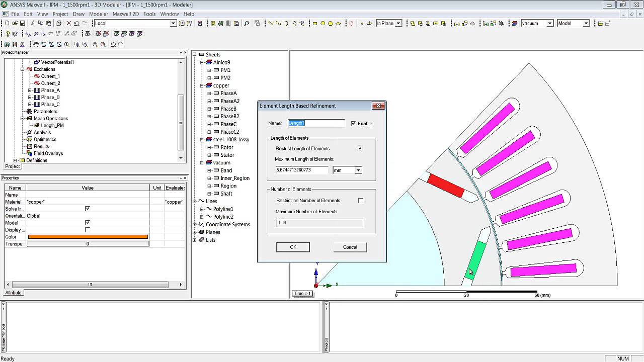Image resolution: width=644 pixels, height=362 pixels.
Task: Select the Pan hand tool
Action: [x=36, y=44]
